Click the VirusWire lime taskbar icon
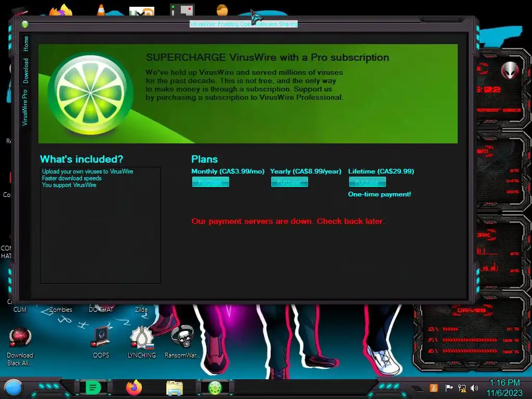 click(x=215, y=388)
